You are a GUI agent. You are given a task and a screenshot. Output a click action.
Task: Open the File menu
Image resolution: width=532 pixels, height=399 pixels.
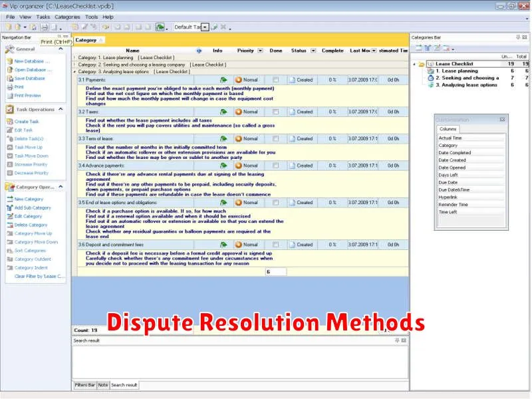tap(10, 17)
